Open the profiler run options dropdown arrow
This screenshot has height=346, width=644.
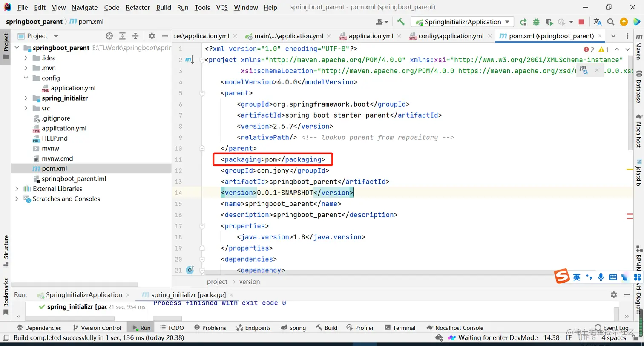pos(571,22)
